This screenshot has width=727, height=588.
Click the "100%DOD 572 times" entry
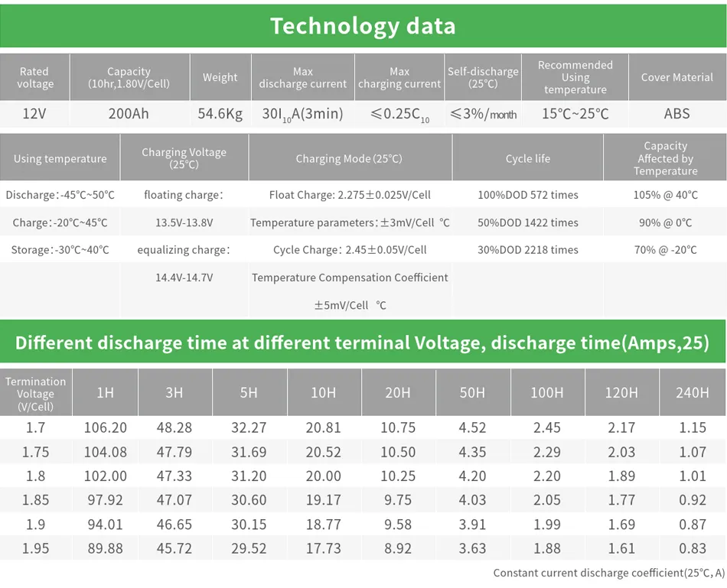coord(527,195)
